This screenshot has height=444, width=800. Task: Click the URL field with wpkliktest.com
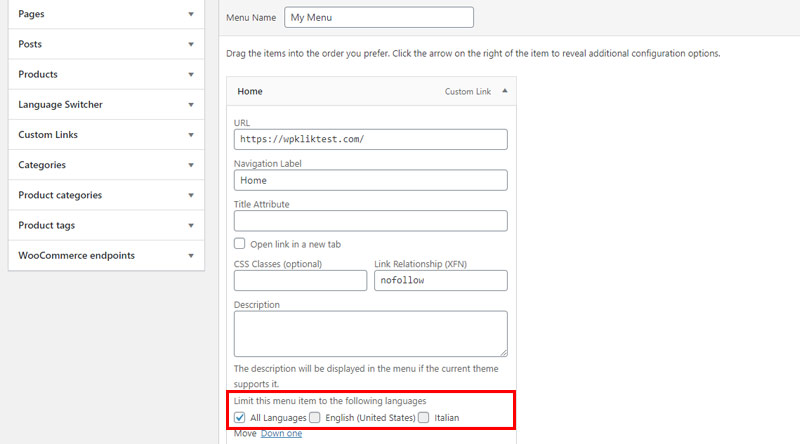coord(370,139)
